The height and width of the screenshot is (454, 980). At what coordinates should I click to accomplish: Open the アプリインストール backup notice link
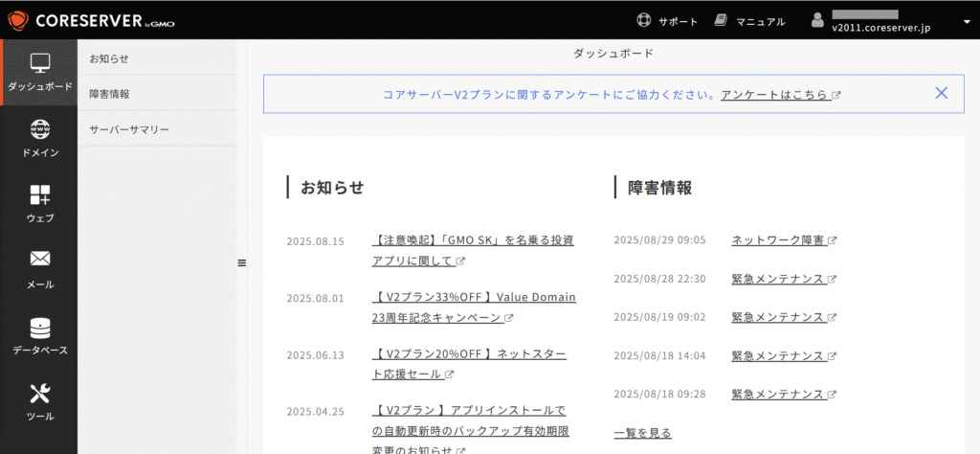(471, 431)
